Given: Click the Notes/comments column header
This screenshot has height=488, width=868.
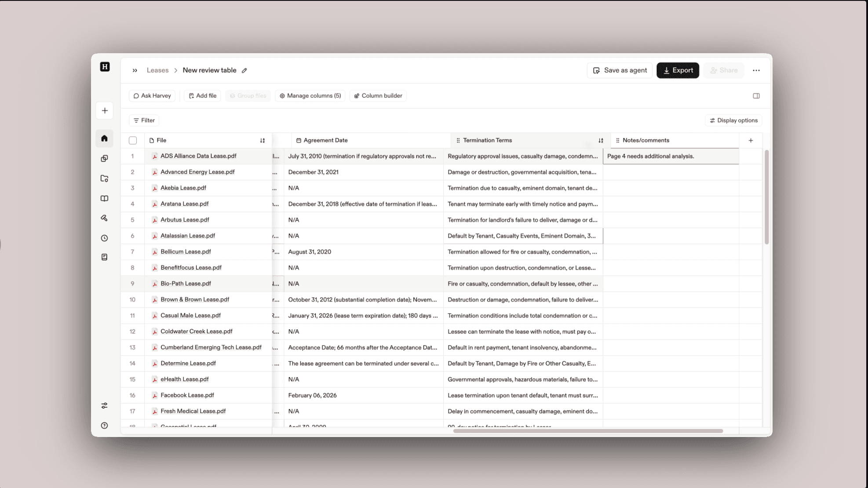Looking at the screenshot, I should (675, 141).
